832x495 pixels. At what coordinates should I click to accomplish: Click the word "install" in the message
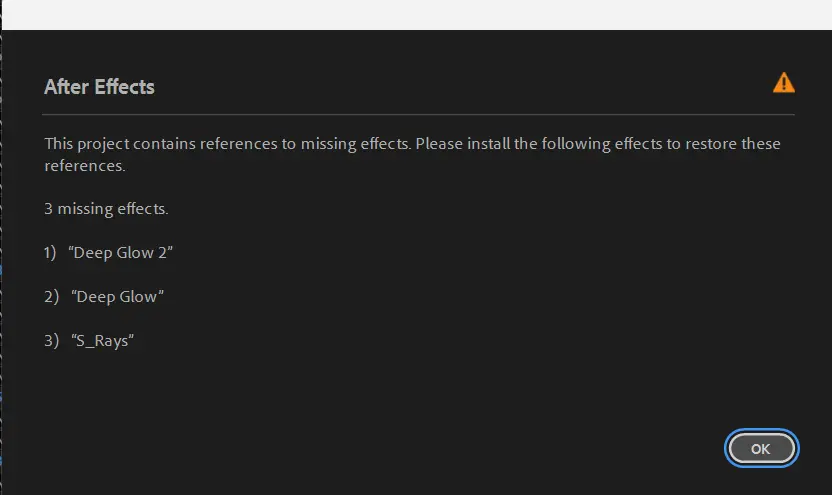tap(488, 144)
